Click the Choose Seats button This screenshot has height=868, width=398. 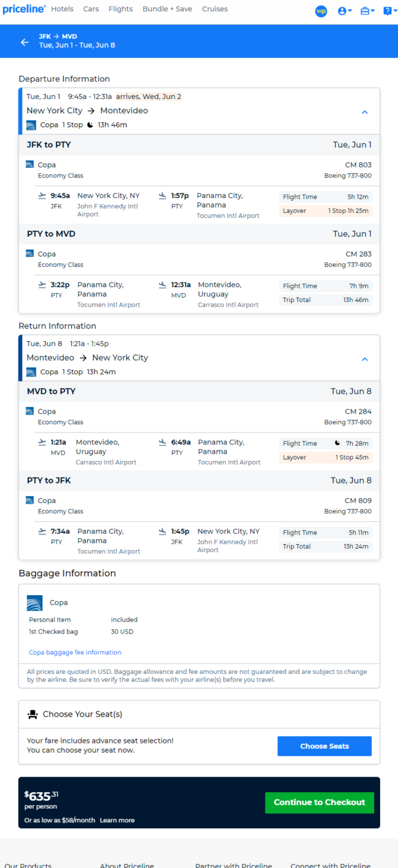(x=324, y=746)
